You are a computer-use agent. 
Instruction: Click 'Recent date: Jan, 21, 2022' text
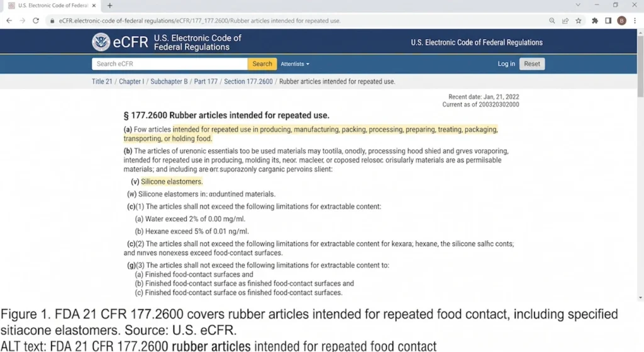point(484,96)
